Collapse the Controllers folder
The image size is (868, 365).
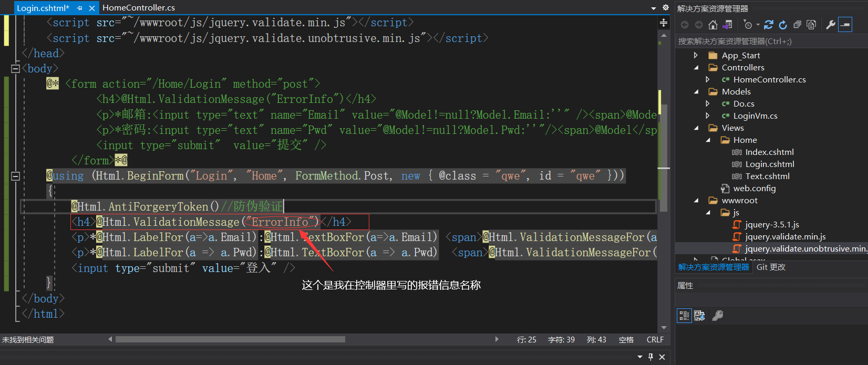(696, 67)
